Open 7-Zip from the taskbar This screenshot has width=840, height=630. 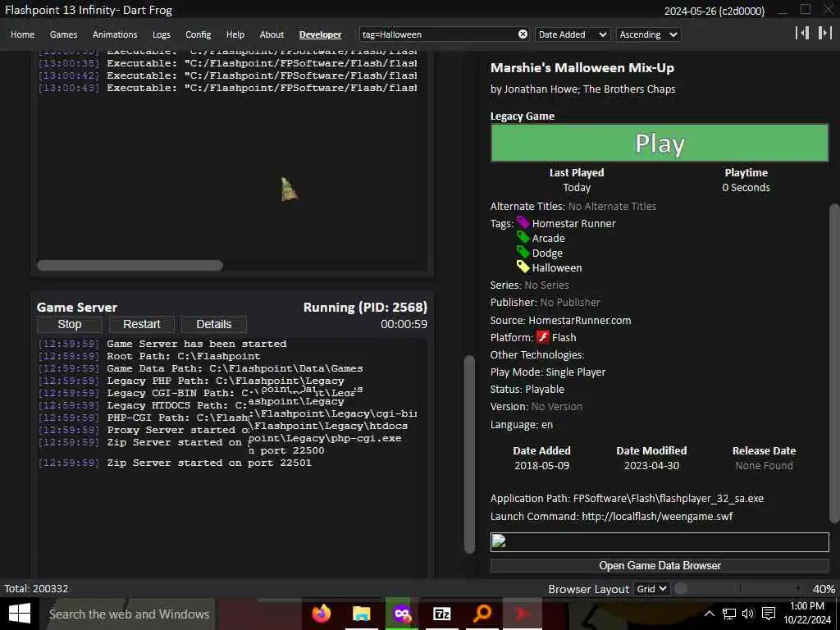(x=442, y=614)
